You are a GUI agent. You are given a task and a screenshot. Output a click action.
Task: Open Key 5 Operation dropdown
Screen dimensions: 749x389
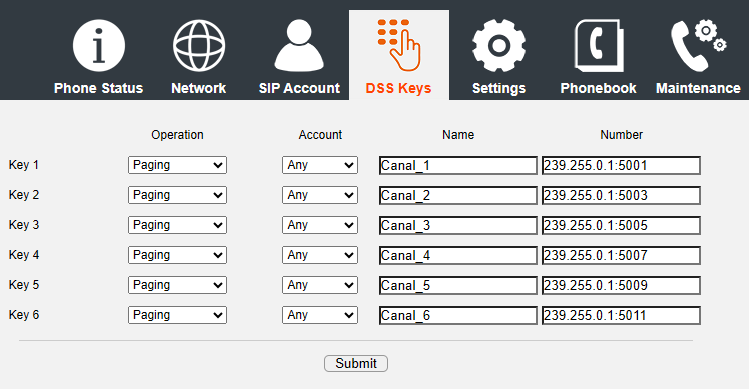point(177,285)
